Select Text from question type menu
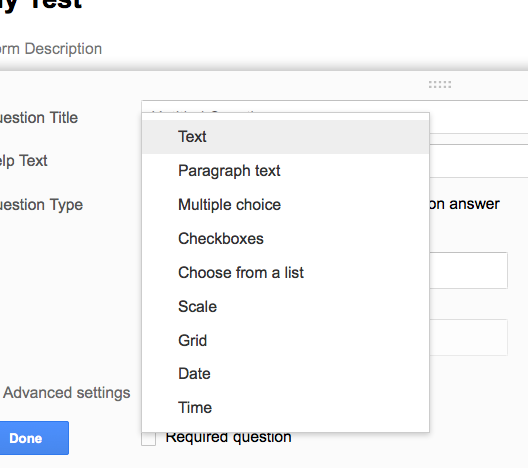This screenshot has height=468, width=528. [x=286, y=137]
